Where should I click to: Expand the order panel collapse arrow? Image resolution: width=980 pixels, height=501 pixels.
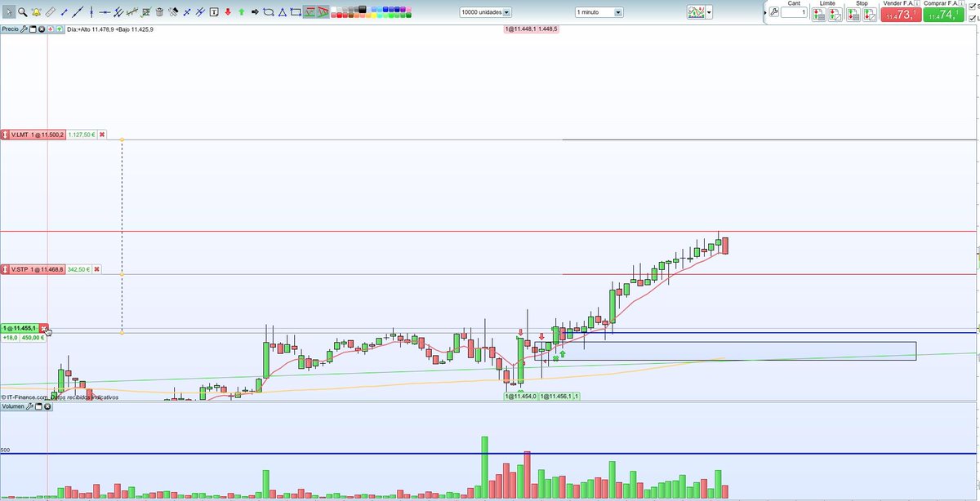765,12
